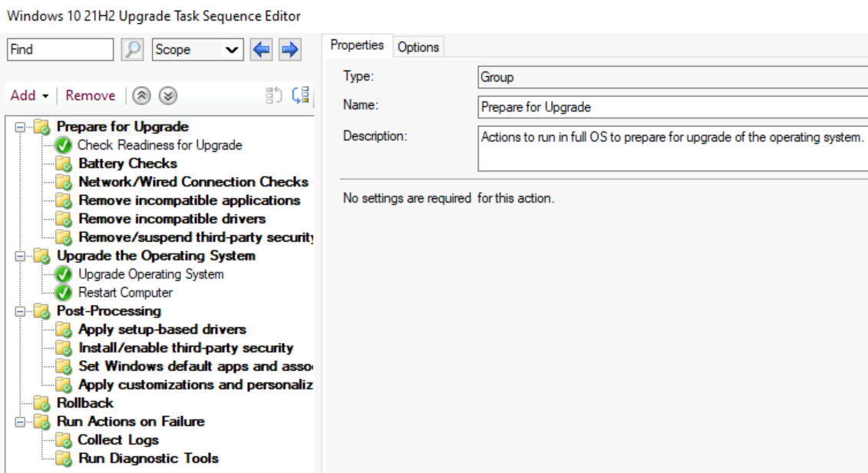This screenshot has width=868, height=473.
Task: Select Remove incompatible applications label
Action: (x=190, y=200)
